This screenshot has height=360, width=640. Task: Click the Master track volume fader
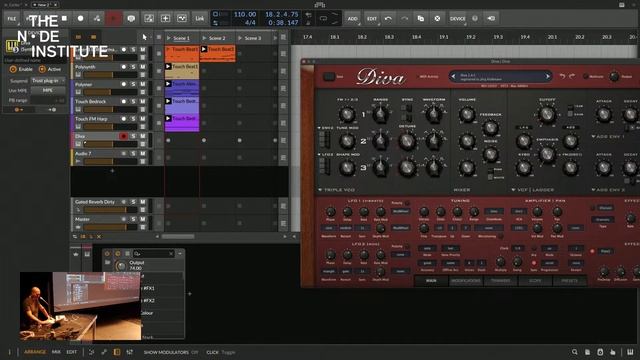coord(110,227)
